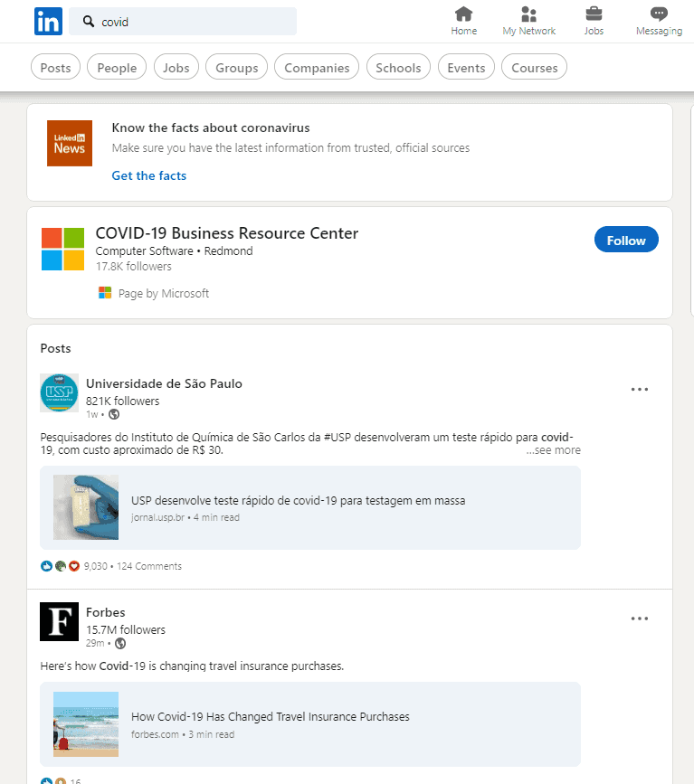View 124 Comments on USP post
Image resolution: width=694 pixels, height=784 pixels.
149,566
